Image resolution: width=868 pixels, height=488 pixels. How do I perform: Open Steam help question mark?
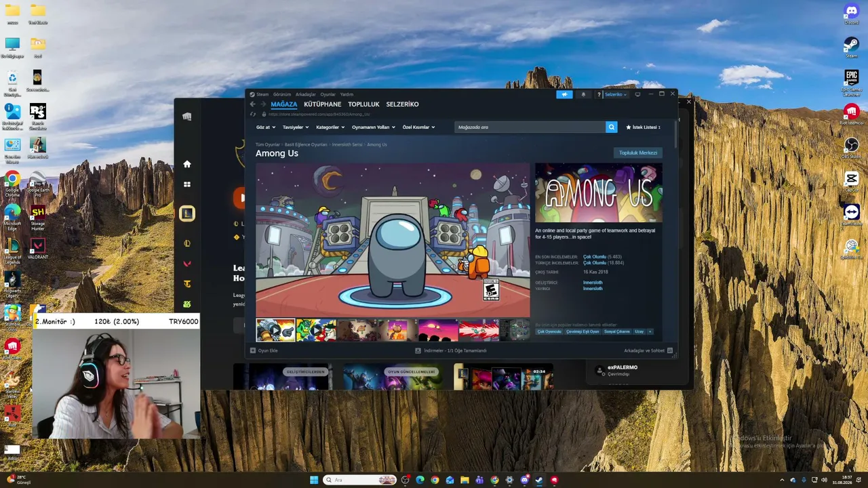pyautogui.click(x=599, y=94)
